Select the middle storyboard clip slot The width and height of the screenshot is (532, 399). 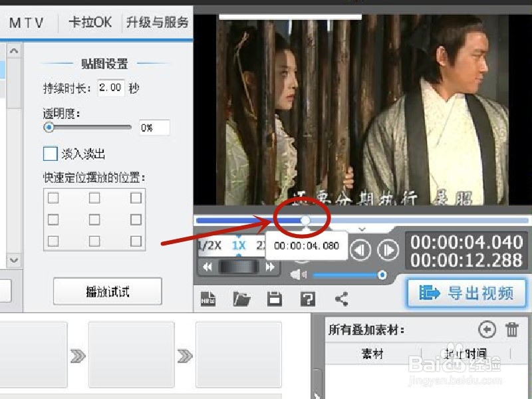(x=131, y=355)
